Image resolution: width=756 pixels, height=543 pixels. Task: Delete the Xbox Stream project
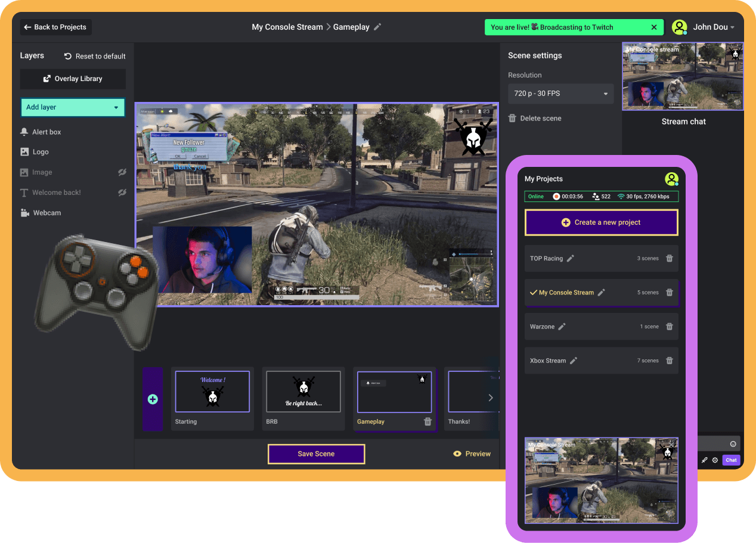[670, 361]
